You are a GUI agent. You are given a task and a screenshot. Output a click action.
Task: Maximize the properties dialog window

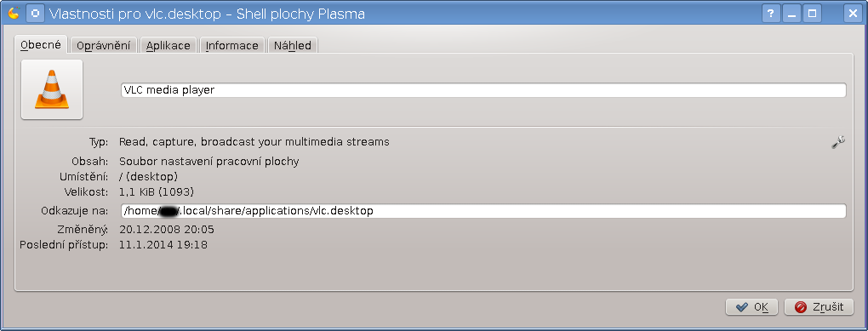point(813,14)
